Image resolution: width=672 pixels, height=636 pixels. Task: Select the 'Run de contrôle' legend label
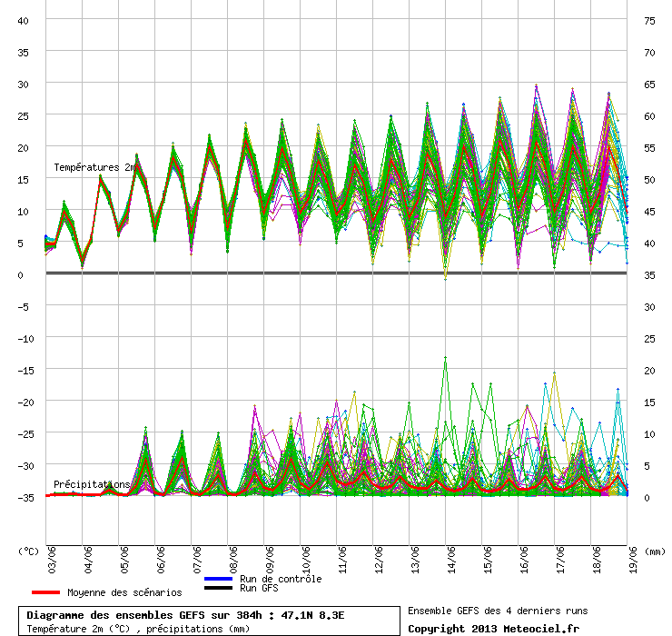coord(281,579)
